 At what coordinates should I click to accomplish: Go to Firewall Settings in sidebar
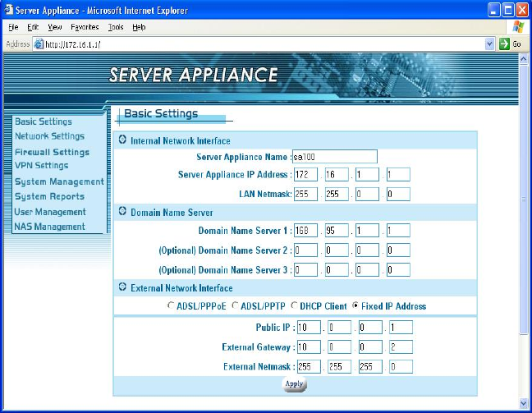[52, 152]
